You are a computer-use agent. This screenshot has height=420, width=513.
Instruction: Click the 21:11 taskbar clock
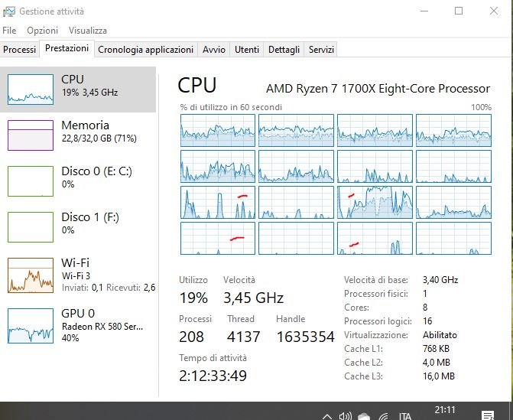click(x=445, y=410)
